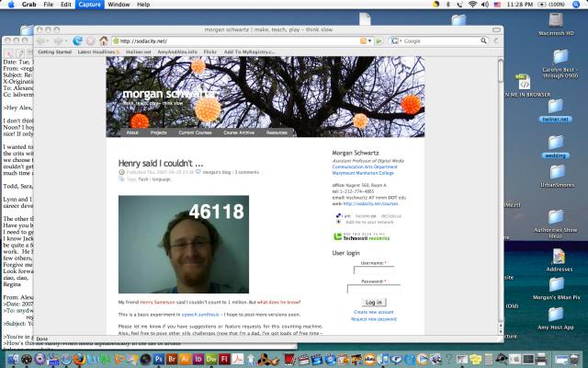Open the Course Archive tab
This screenshot has height=368, width=588.
point(239,132)
